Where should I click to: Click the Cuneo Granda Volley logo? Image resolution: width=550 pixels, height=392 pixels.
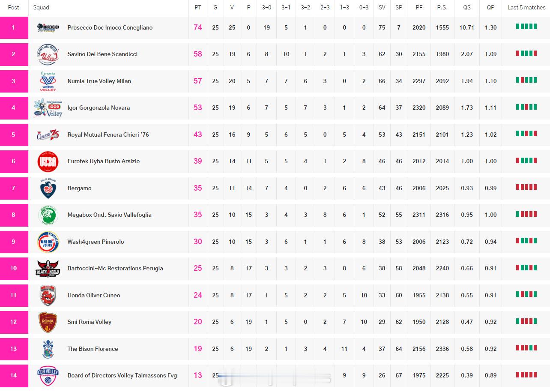point(48,296)
